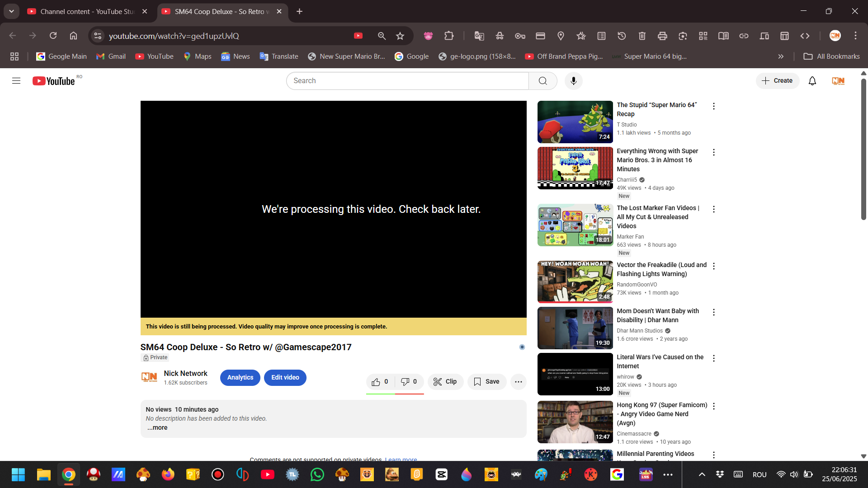Click the page vertical scrollbar
The height and width of the screenshot is (488, 868).
point(863,149)
